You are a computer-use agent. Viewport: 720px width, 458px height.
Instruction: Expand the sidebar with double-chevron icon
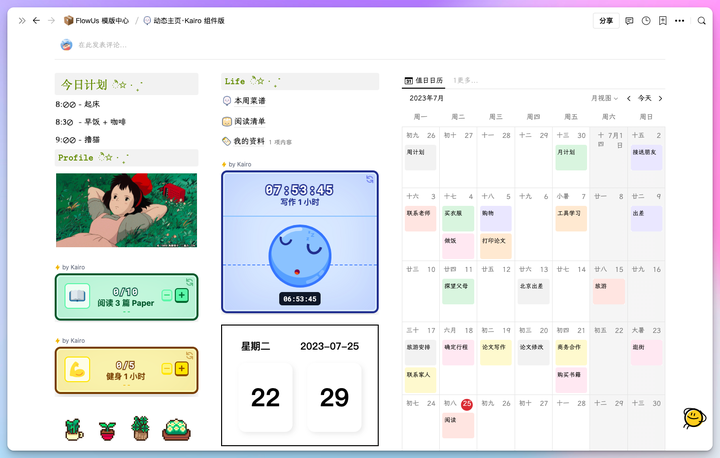point(22,20)
